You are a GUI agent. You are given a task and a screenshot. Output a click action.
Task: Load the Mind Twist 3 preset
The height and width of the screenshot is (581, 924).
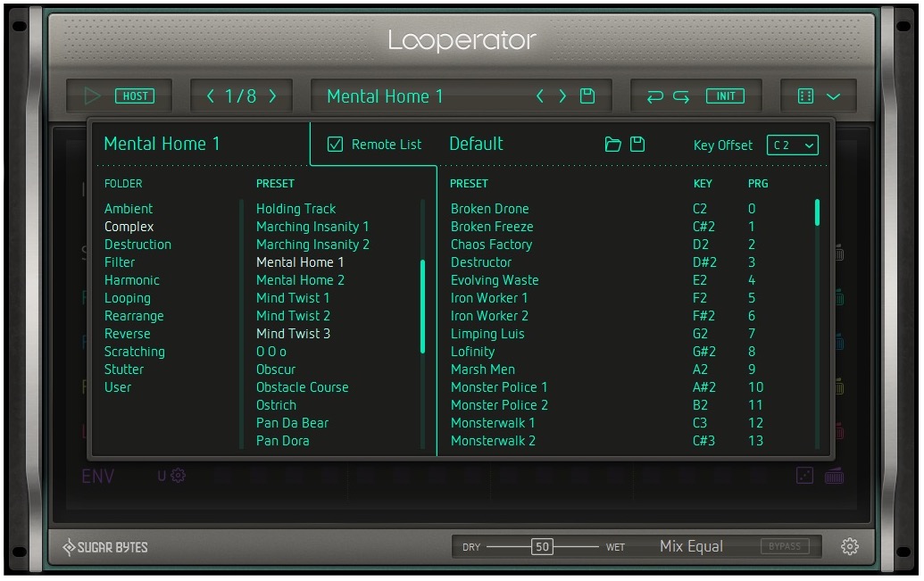click(x=294, y=334)
